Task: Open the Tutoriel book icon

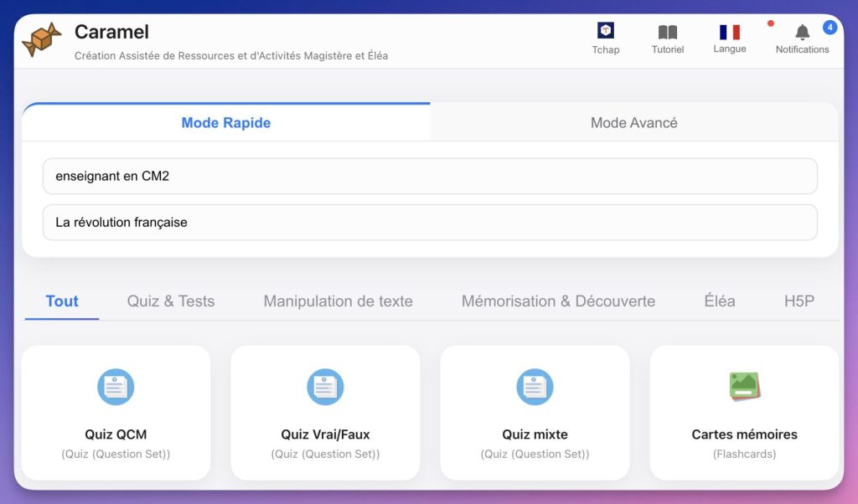Action: (x=667, y=32)
